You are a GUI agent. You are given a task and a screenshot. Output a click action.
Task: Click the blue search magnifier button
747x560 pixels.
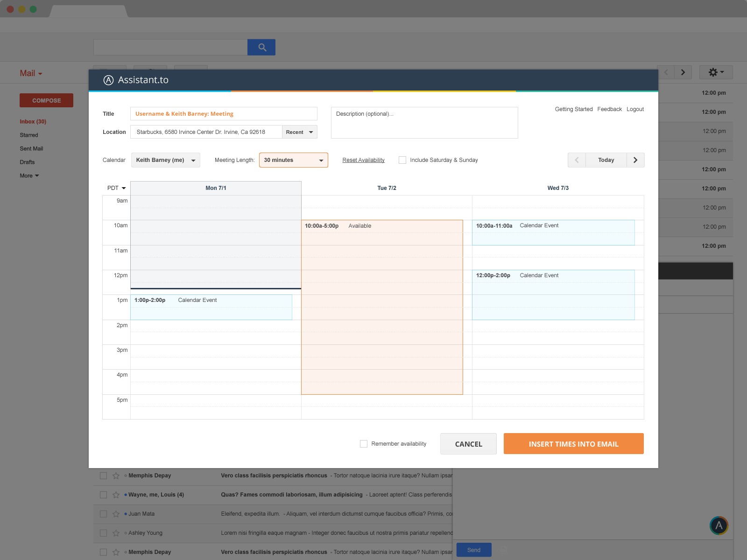(261, 47)
